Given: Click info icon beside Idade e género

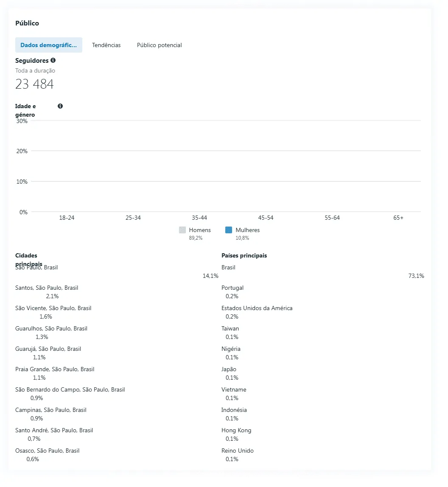Looking at the screenshot, I should tap(60, 106).
